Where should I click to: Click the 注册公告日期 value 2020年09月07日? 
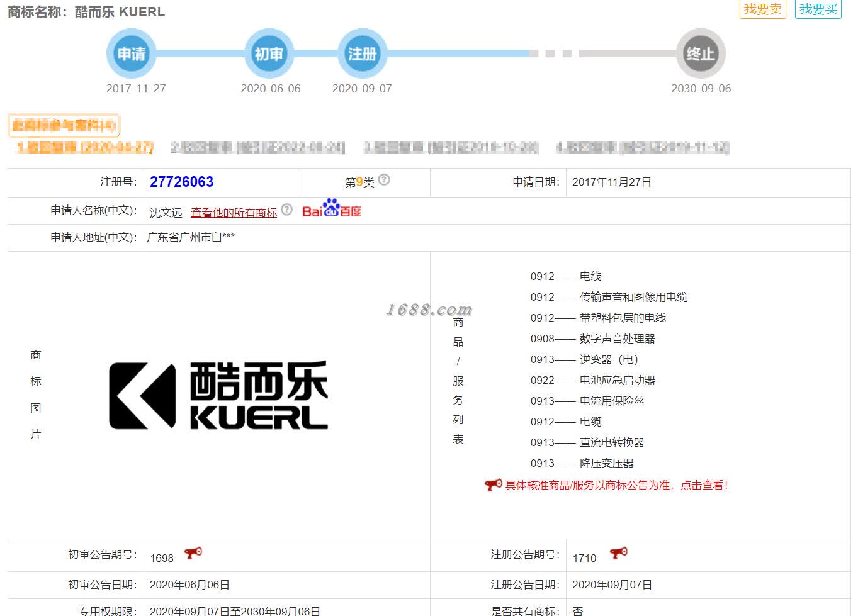click(612, 585)
